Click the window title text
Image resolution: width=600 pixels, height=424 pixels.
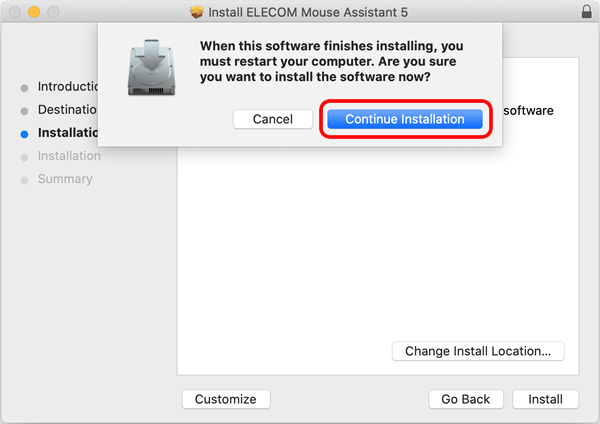pyautogui.click(x=308, y=12)
